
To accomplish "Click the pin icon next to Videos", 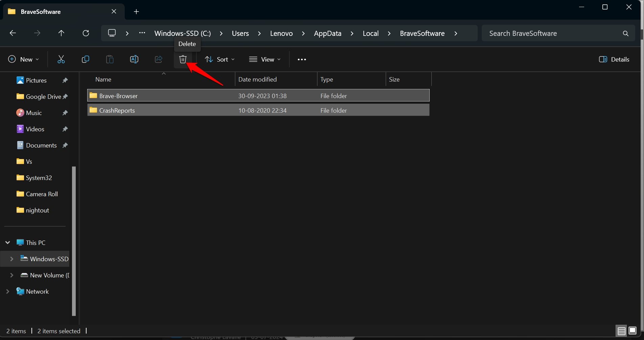I will click(65, 129).
